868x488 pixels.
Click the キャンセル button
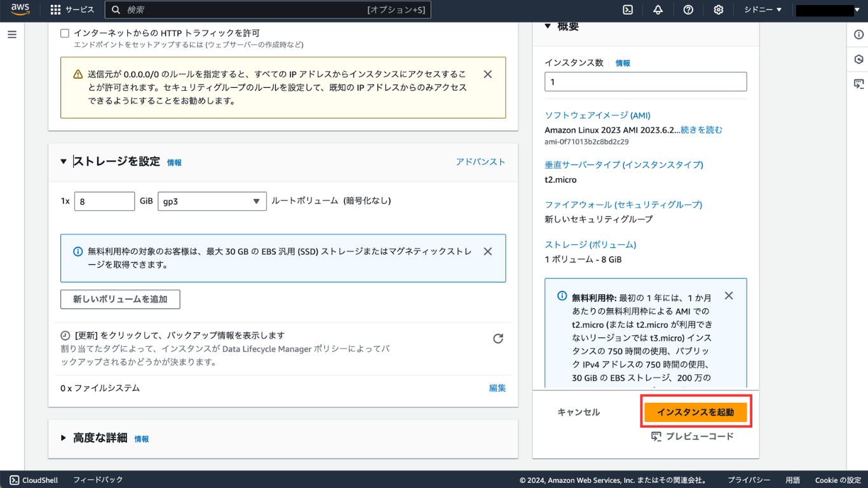(x=578, y=412)
